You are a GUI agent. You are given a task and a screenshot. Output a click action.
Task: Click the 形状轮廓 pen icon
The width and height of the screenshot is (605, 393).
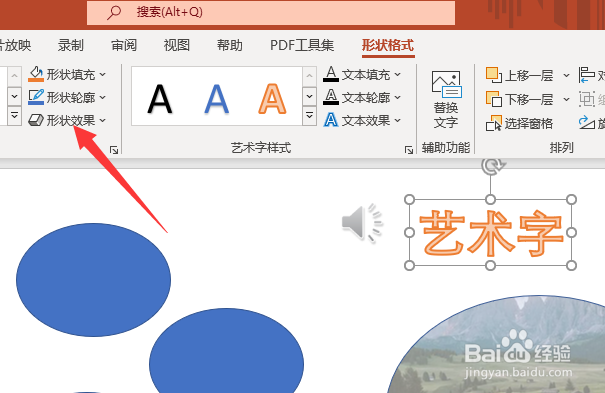(x=36, y=97)
